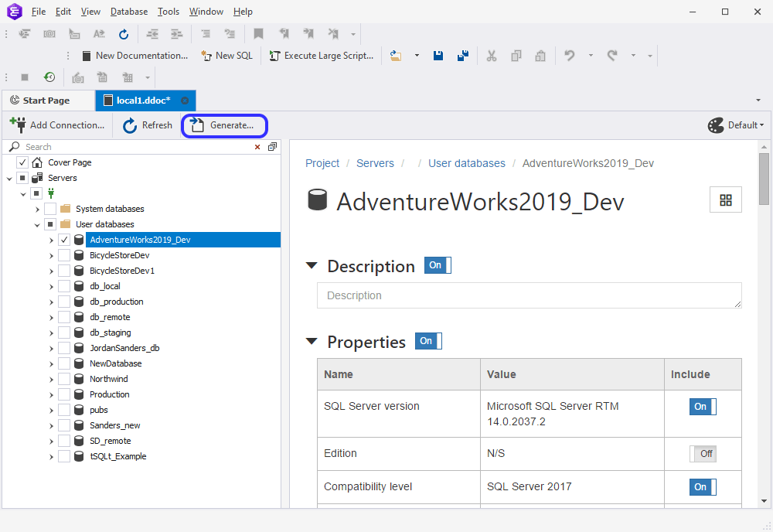Viewport: 773px width, 532px height.
Task: Switch to the Start Page tab
Action: (48, 101)
